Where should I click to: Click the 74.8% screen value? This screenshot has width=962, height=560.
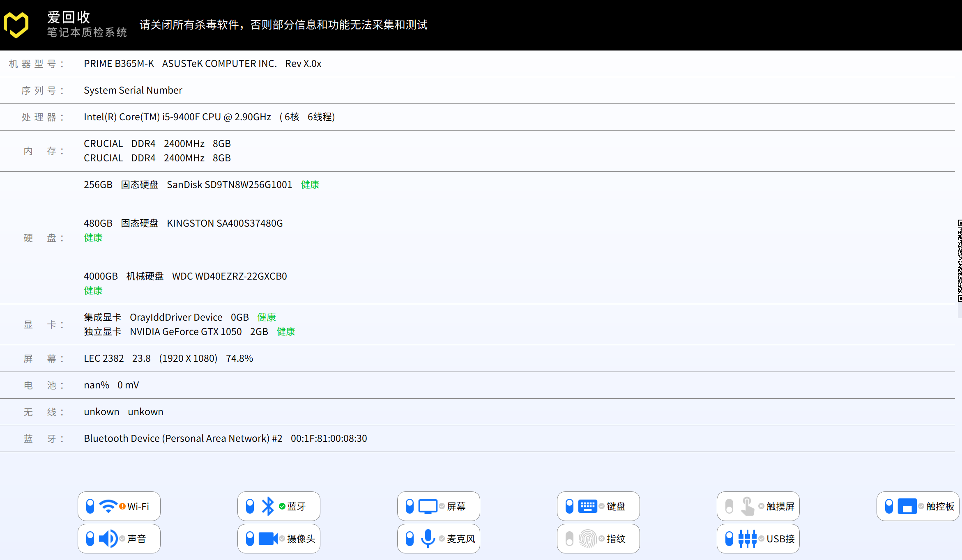pos(239,358)
